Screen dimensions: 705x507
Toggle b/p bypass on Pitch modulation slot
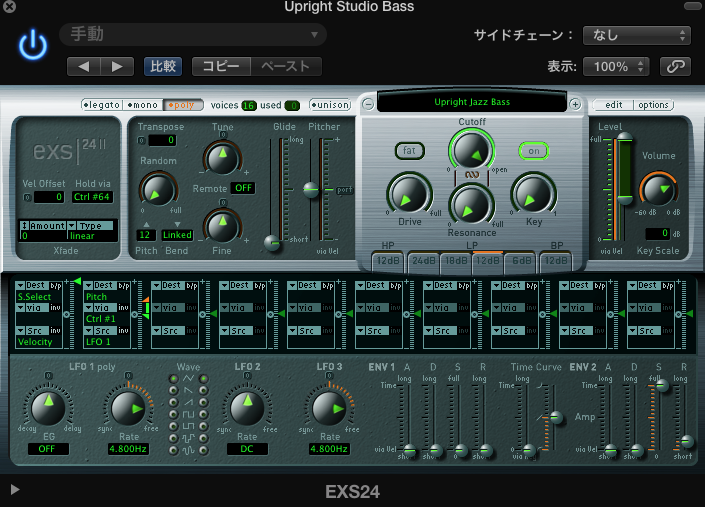124,285
